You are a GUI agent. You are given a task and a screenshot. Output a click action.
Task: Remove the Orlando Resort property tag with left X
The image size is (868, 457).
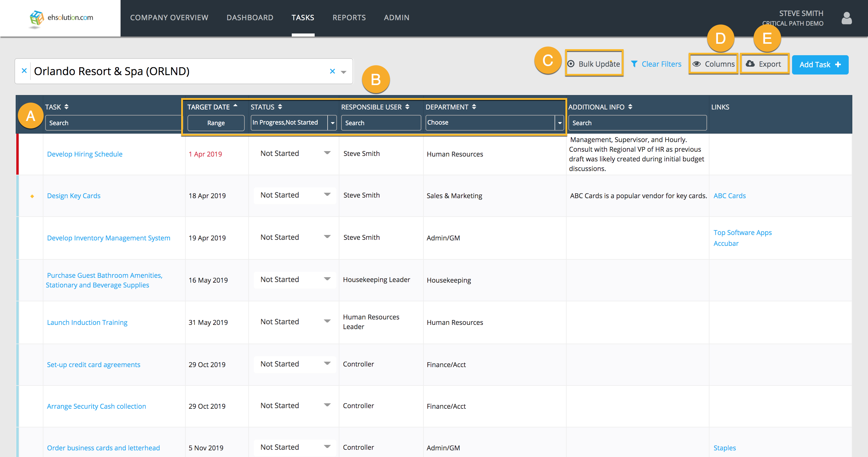click(x=24, y=71)
